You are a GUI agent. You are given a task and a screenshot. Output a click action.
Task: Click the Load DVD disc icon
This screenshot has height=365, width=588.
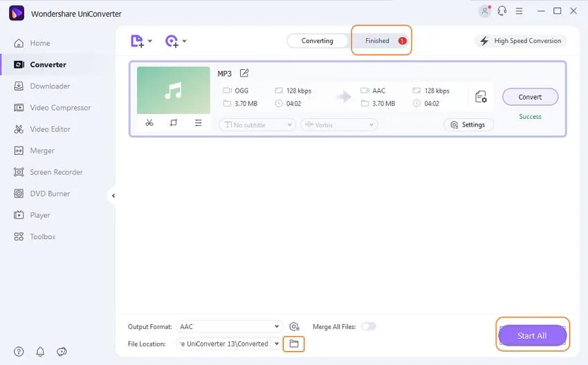pyautogui.click(x=172, y=41)
